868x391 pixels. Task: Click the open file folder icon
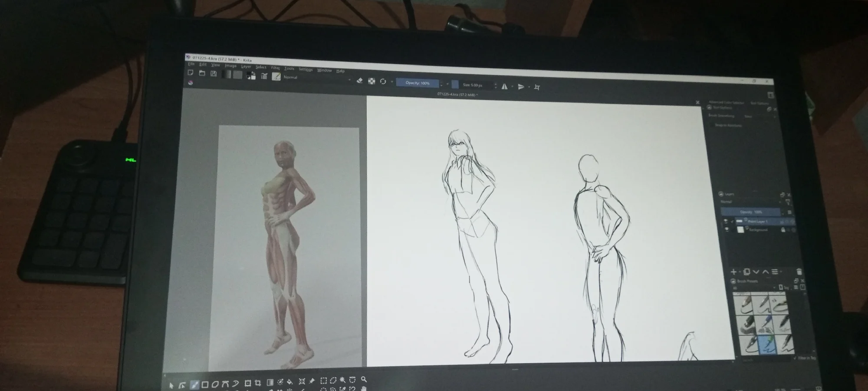(202, 73)
